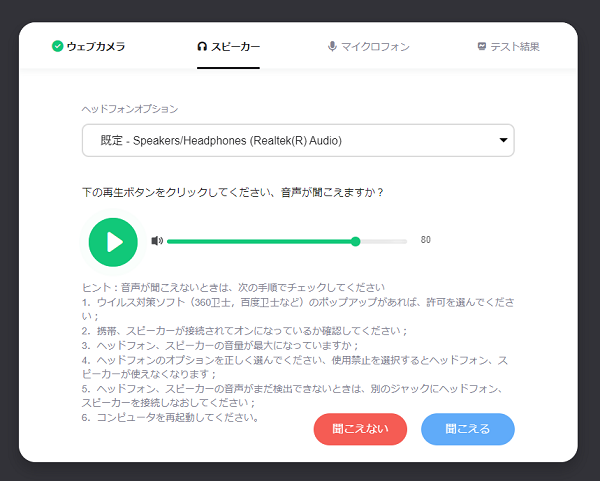This screenshot has height=481, width=600.
Task: Click the ヘッドフォンオプション label
Action: pos(129,108)
